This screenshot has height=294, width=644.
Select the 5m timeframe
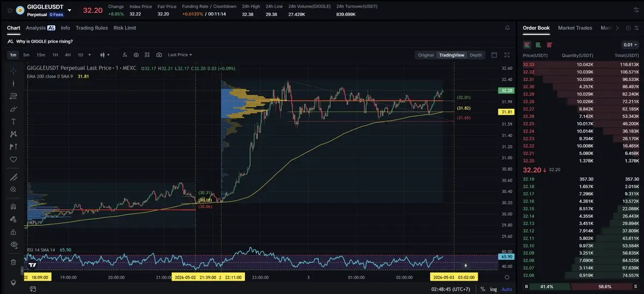point(26,55)
